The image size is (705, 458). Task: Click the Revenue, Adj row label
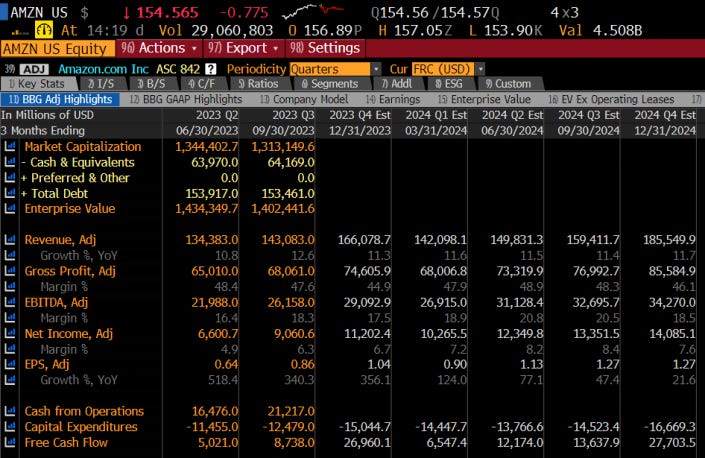pos(60,240)
